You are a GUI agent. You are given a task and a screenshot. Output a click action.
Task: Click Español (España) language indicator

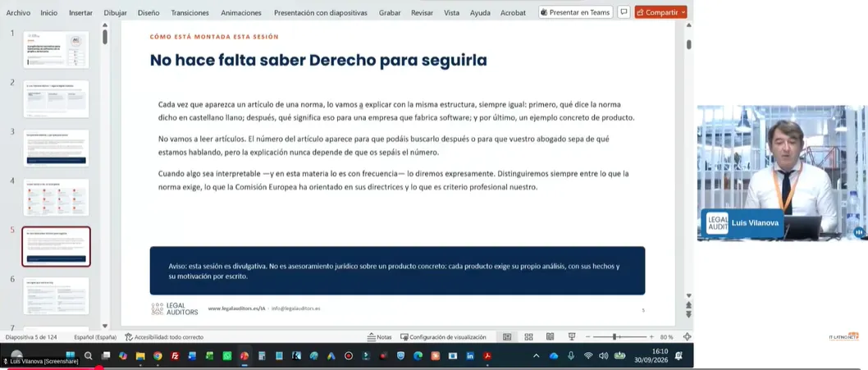click(95, 336)
